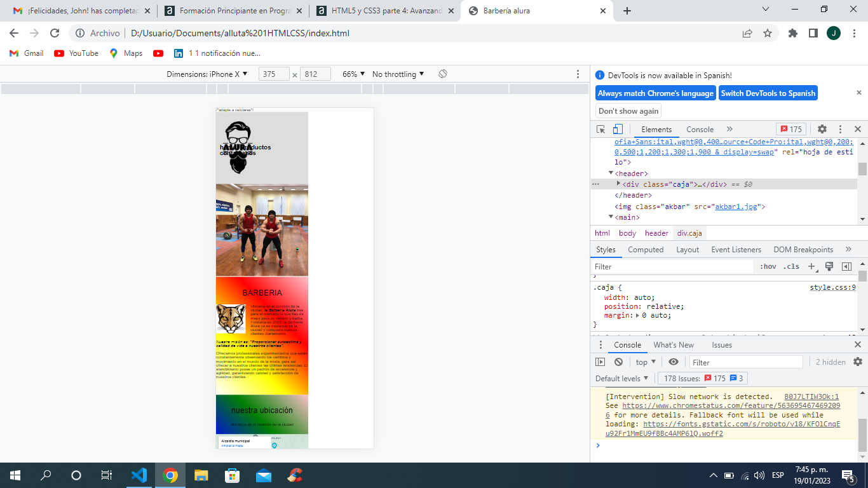Select body in the breadcrumb trail
This screenshot has height=488, width=868.
pos(627,233)
